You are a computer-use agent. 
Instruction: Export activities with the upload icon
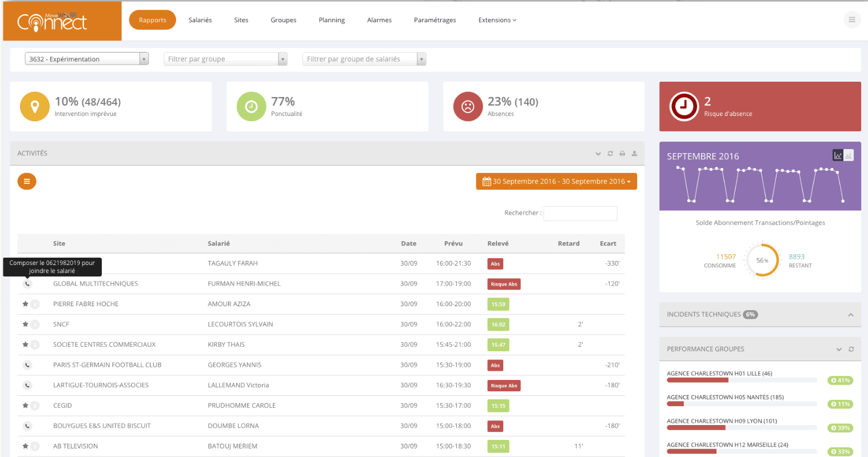pyautogui.click(x=634, y=154)
